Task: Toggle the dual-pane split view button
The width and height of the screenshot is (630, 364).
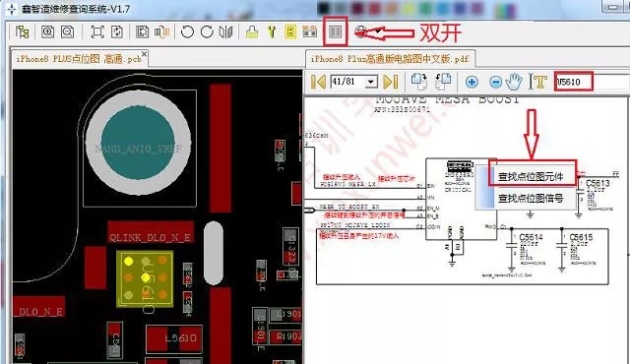Action: click(x=335, y=31)
